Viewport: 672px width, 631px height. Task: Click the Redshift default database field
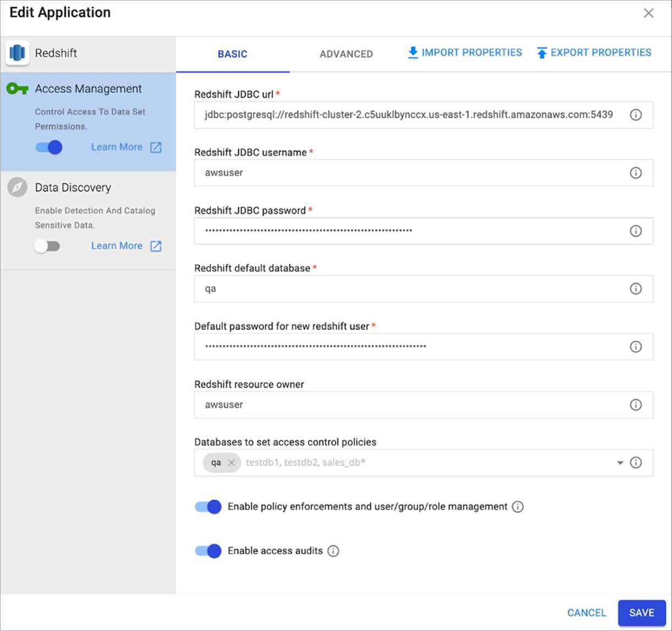[x=424, y=289]
